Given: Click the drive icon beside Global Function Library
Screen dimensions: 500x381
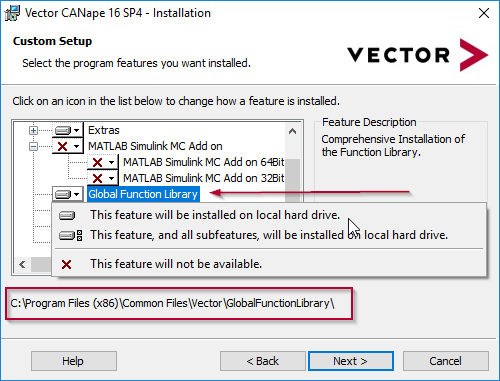Looking at the screenshot, I should (x=63, y=194).
